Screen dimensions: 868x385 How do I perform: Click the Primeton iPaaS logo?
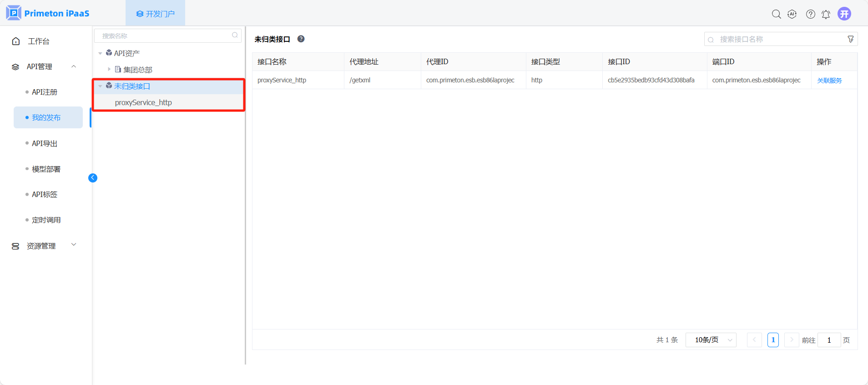click(48, 13)
